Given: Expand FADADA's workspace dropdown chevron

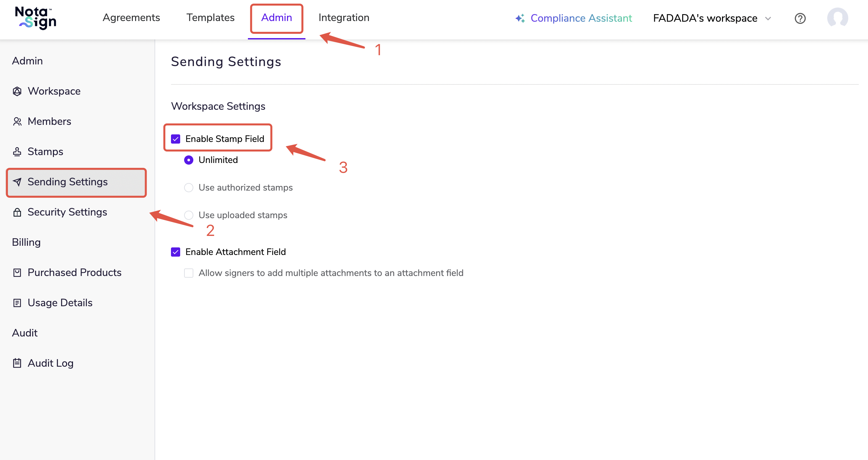Looking at the screenshot, I should [x=768, y=18].
